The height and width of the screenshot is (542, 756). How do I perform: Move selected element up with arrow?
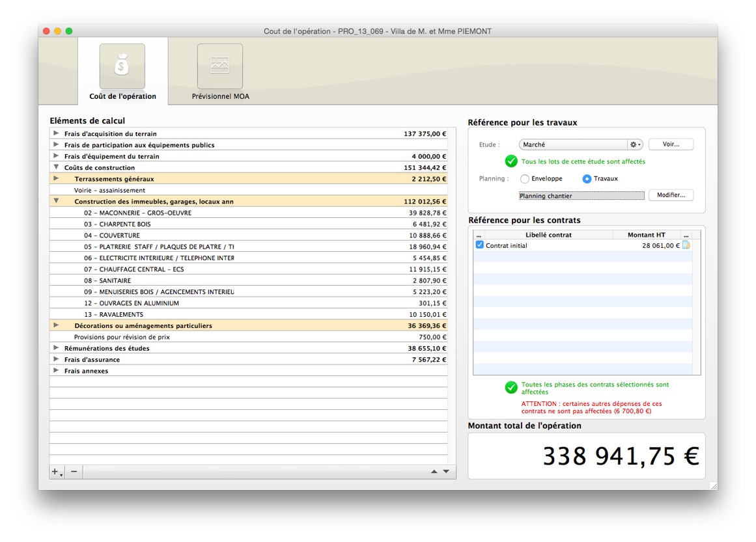click(x=434, y=472)
